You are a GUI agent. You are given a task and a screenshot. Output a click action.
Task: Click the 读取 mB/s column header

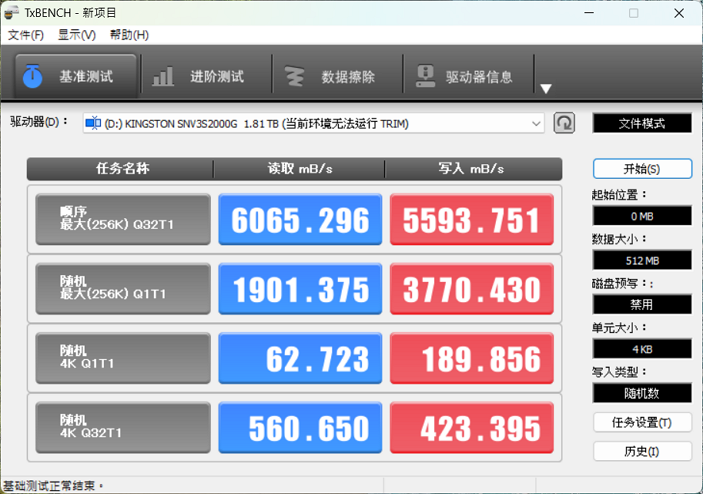click(x=299, y=169)
